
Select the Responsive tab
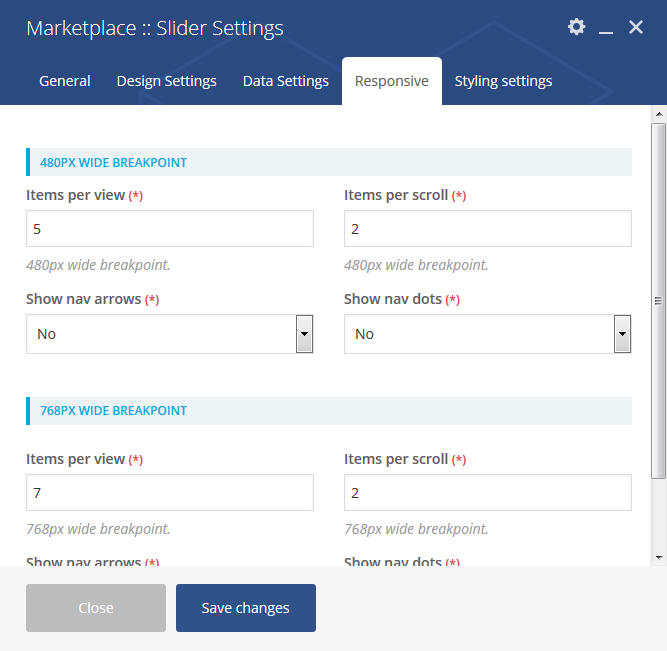391,81
